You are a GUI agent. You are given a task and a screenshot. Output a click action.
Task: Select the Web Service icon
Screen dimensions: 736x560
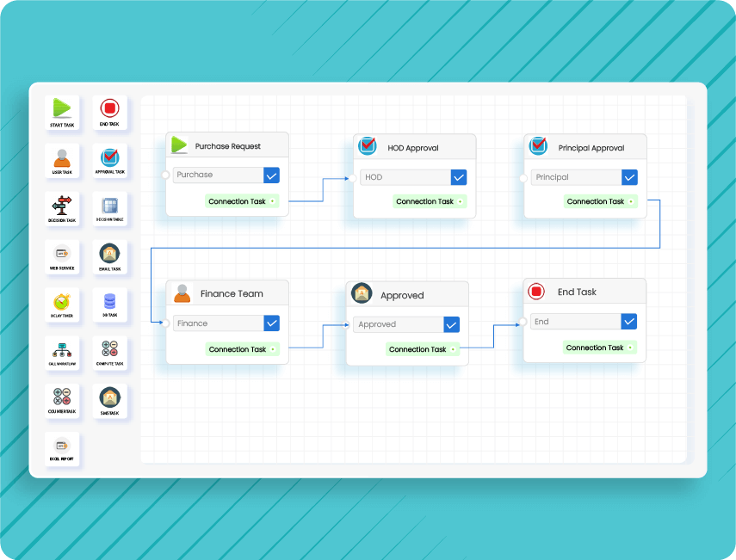click(62, 255)
